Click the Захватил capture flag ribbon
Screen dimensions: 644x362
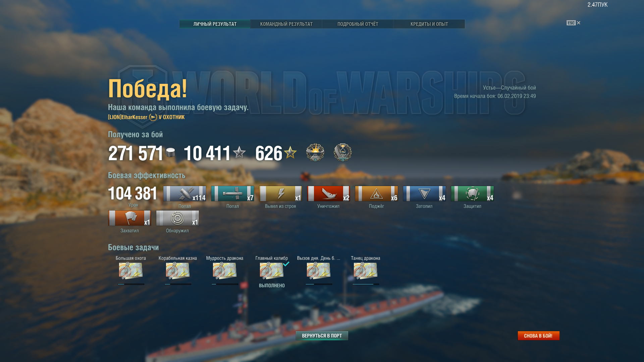click(129, 218)
